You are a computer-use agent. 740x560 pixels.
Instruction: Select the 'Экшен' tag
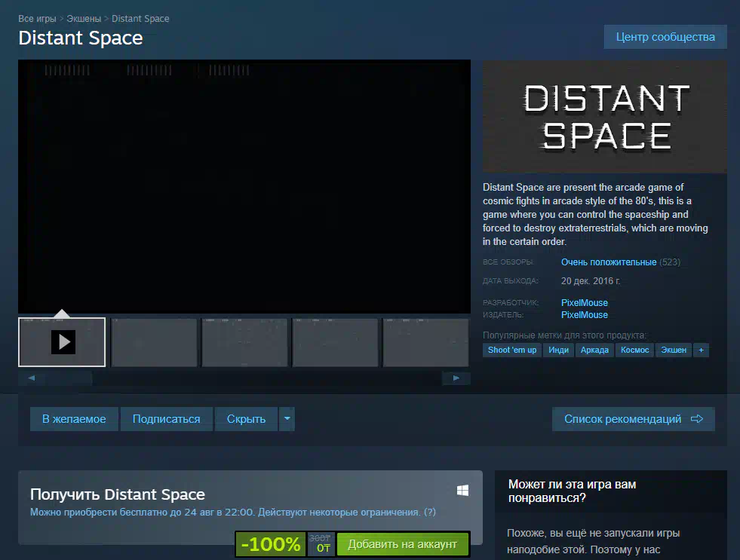pos(674,350)
